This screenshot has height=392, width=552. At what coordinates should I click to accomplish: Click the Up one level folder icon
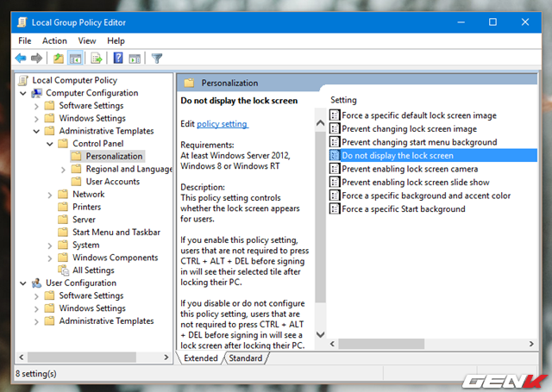[x=58, y=59]
